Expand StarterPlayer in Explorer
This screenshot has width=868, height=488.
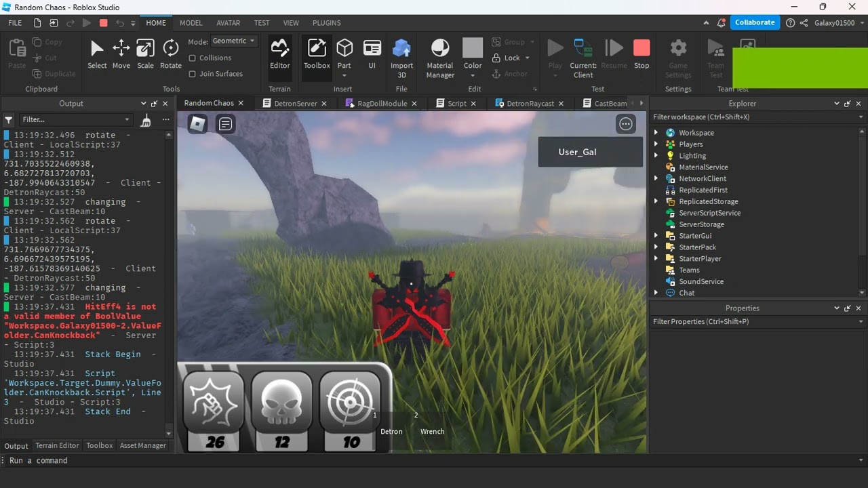(x=656, y=259)
